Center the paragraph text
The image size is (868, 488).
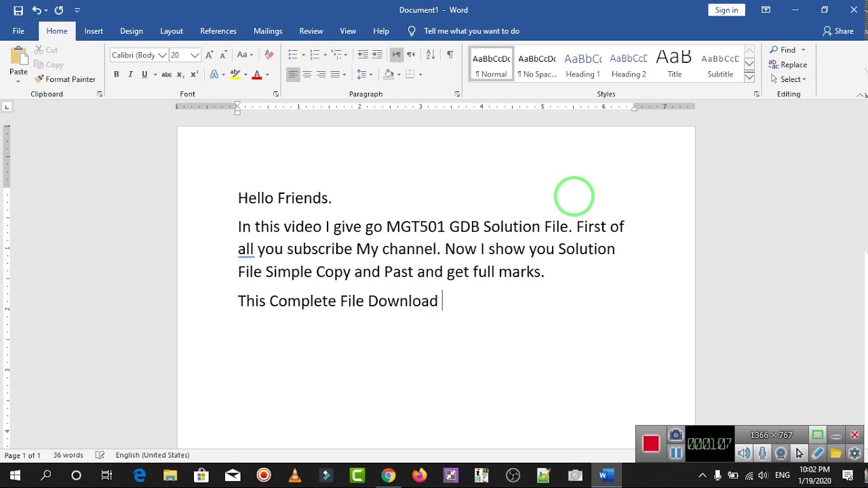pyautogui.click(x=307, y=75)
